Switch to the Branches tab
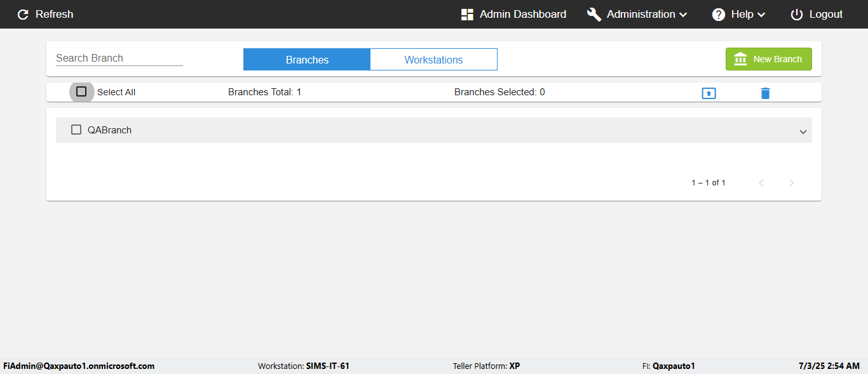Image resolution: width=868 pixels, height=374 pixels. tap(307, 60)
